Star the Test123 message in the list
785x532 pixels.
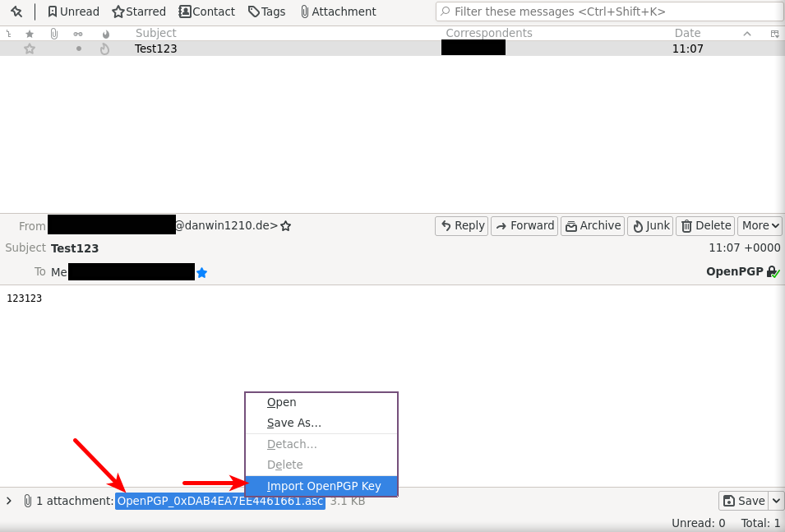tap(30, 49)
